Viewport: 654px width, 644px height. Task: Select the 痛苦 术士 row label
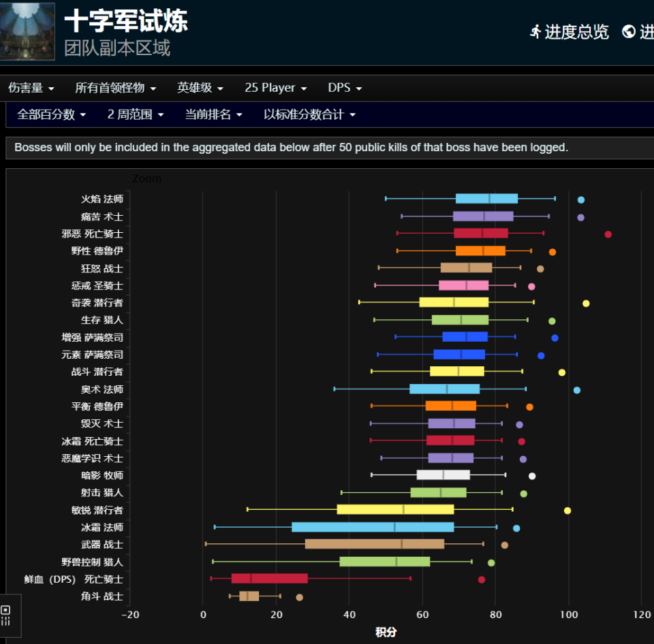coord(102,216)
